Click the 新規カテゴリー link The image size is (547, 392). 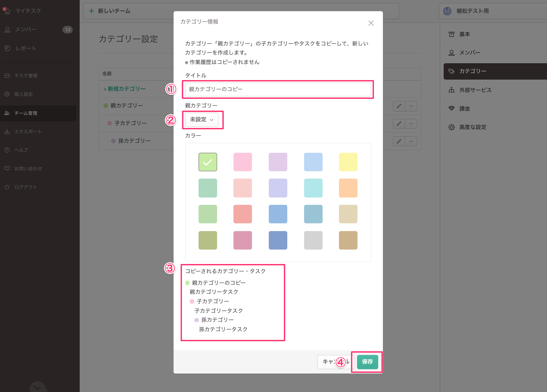125,89
